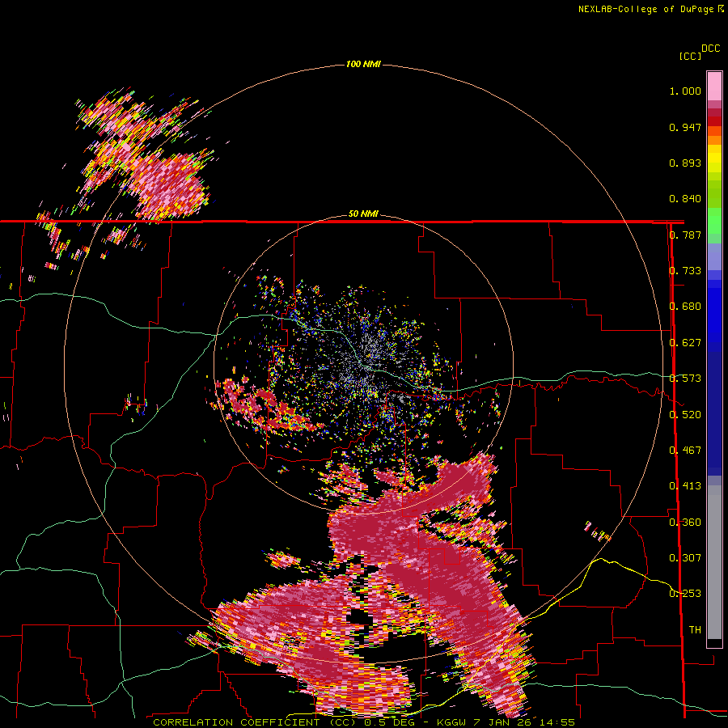Viewport: 728px width, 728px height.
Task: Select the 0.947 scale value
Action: coord(685,127)
